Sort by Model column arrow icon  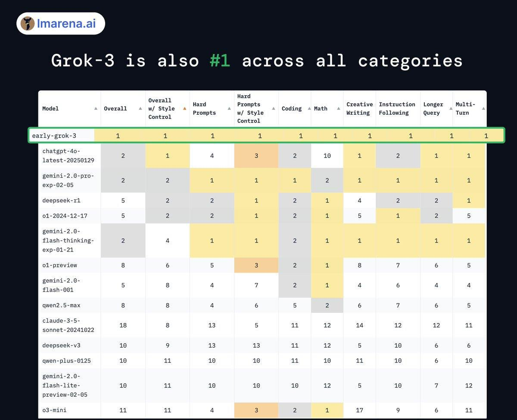tap(96, 109)
